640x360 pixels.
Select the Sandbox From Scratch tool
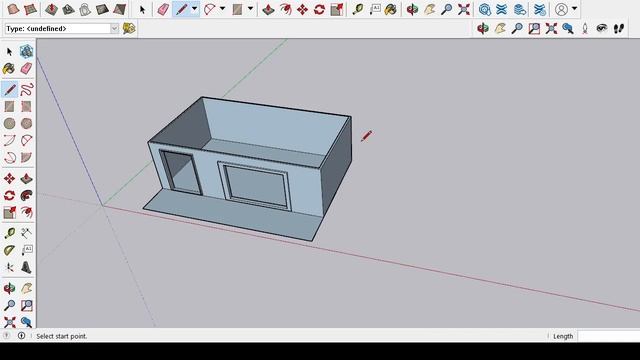click(31, 9)
